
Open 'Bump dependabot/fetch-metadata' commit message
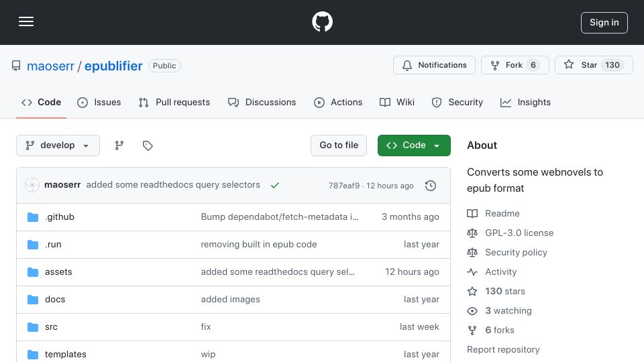(280, 217)
